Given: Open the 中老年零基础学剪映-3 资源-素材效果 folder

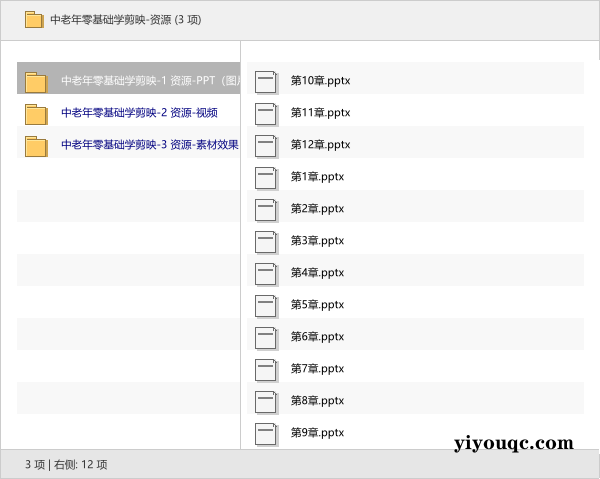Looking at the screenshot, I should click(149, 145).
